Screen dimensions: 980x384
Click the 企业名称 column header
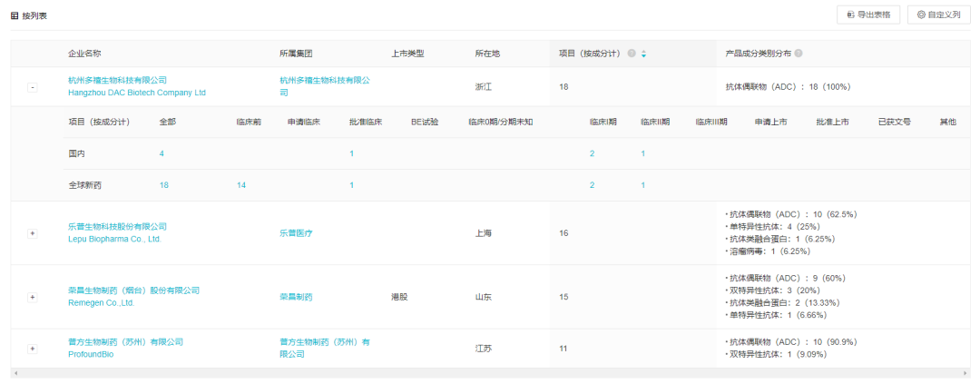pos(84,54)
